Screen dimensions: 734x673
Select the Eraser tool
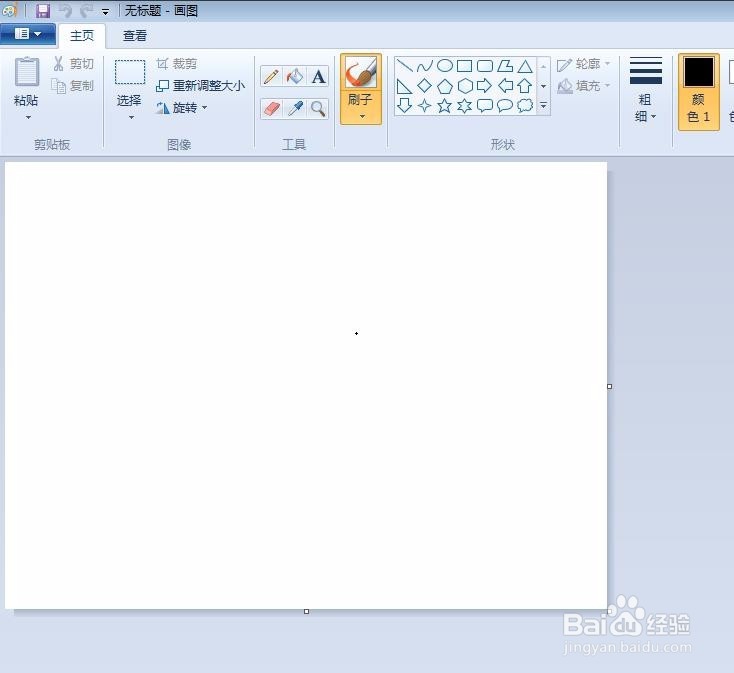coord(271,109)
